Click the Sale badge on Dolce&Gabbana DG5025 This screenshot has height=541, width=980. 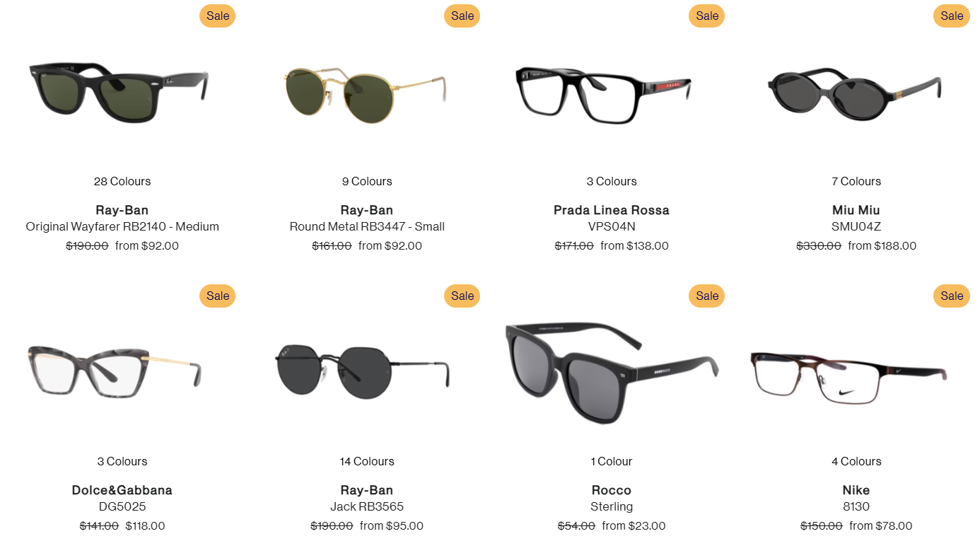[x=218, y=296]
